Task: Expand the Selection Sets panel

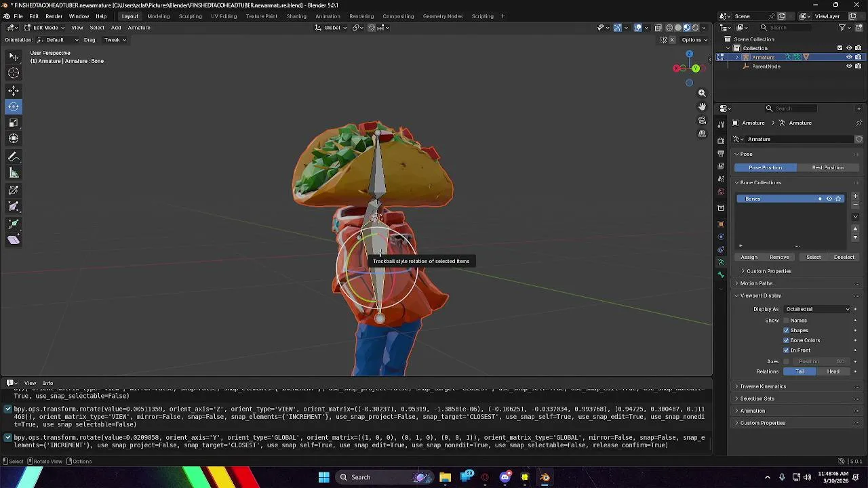Action: click(757, 399)
